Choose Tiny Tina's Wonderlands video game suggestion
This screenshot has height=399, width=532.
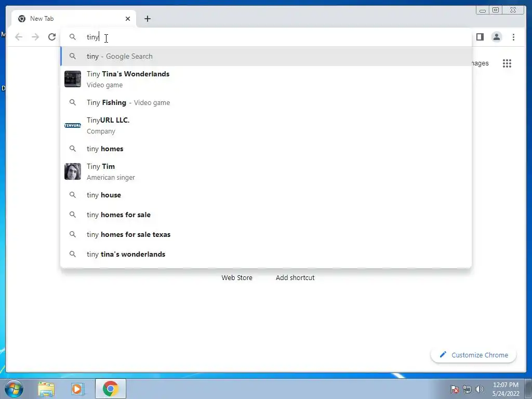click(x=266, y=79)
